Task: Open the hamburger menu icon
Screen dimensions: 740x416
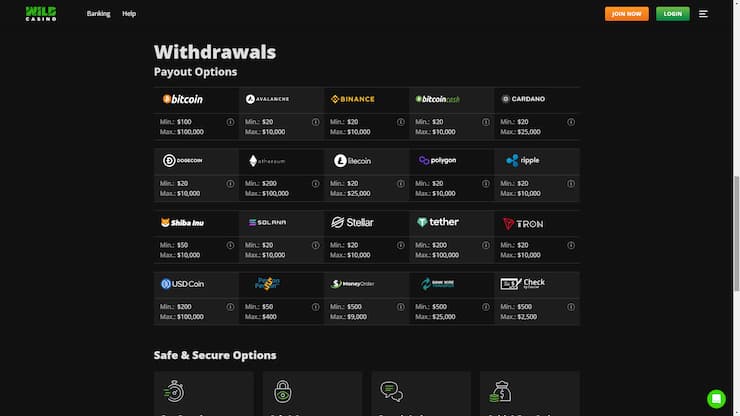Action: pyautogui.click(x=703, y=14)
